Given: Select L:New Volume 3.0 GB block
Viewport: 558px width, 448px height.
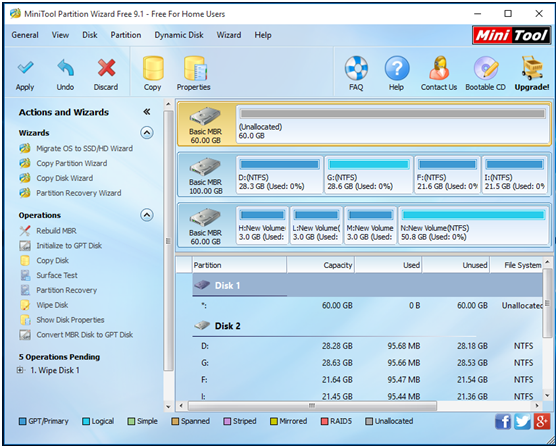Looking at the screenshot, I should coord(316,226).
